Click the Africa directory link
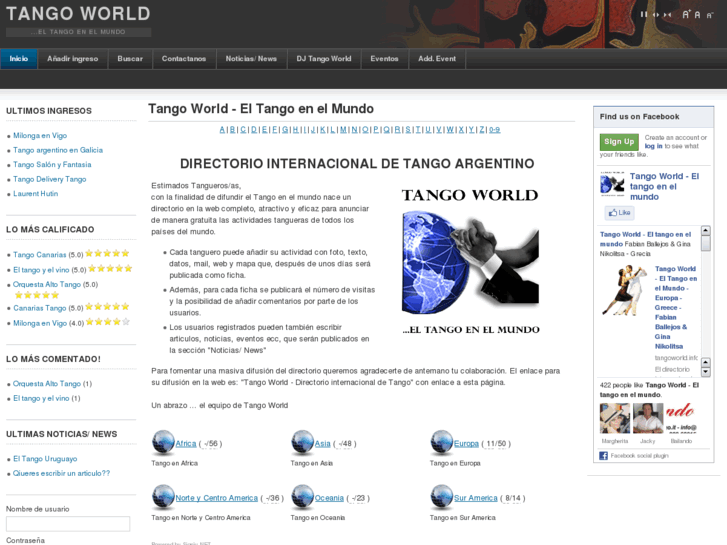This screenshot has height=545, width=727. (186, 443)
